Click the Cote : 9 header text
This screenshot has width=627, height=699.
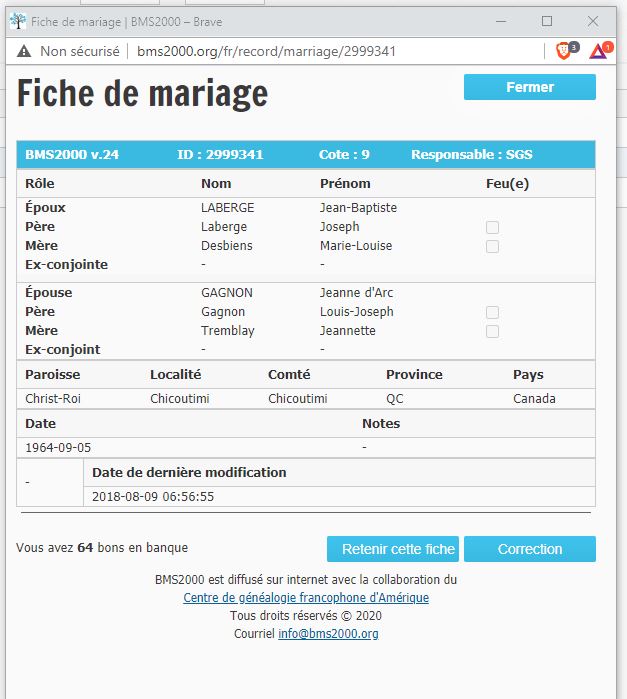click(344, 155)
